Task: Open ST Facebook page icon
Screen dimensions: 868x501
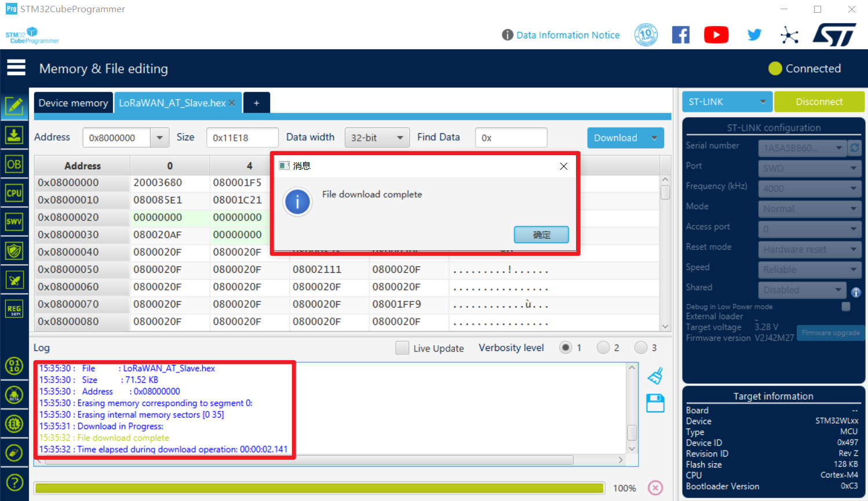Action: pyautogui.click(x=681, y=35)
